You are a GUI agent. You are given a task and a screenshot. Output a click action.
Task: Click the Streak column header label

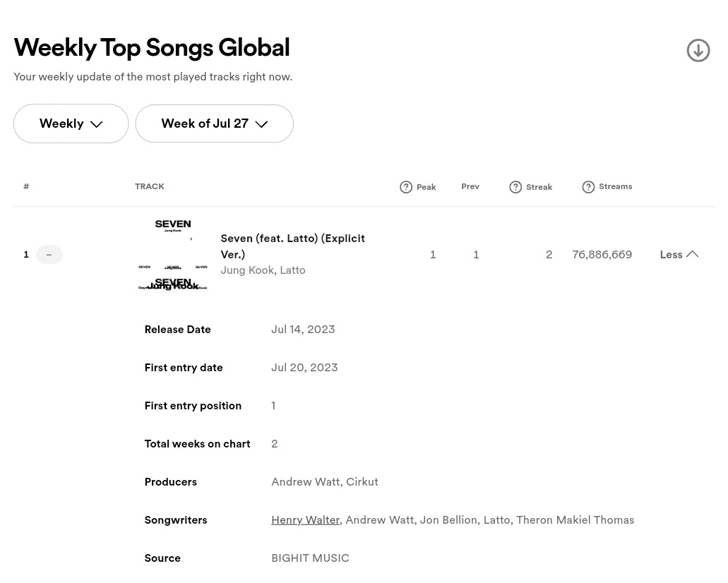tap(539, 187)
